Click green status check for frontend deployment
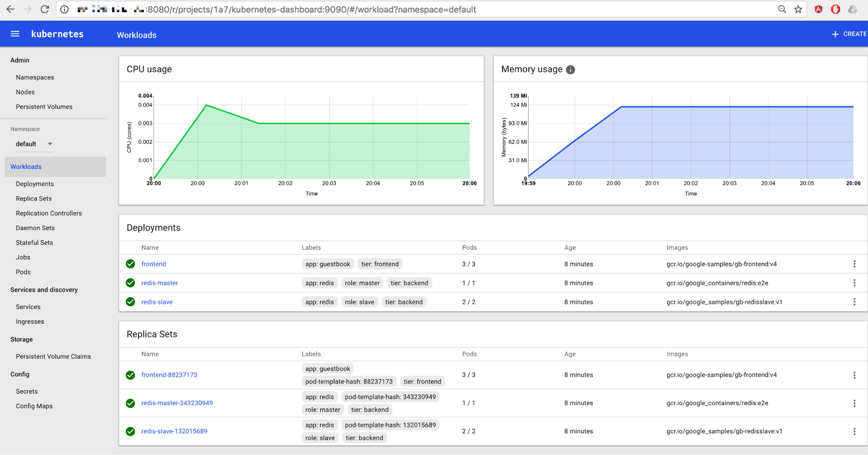The image size is (868, 455). (x=130, y=264)
